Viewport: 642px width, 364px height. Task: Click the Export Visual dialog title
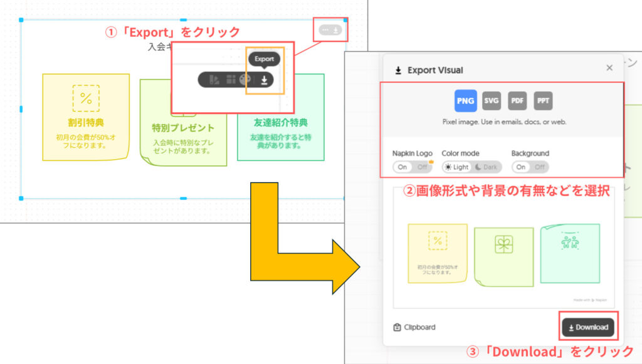pyautogui.click(x=435, y=70)
